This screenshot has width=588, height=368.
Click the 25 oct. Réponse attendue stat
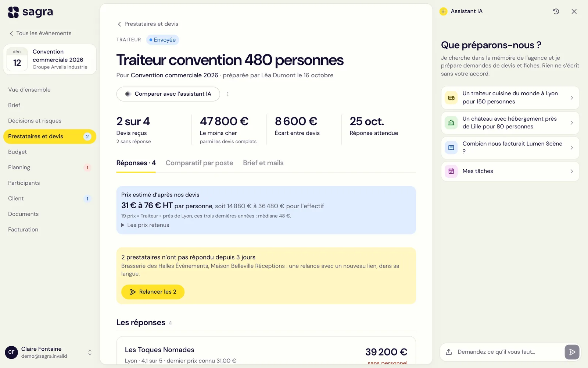point(374,126)
